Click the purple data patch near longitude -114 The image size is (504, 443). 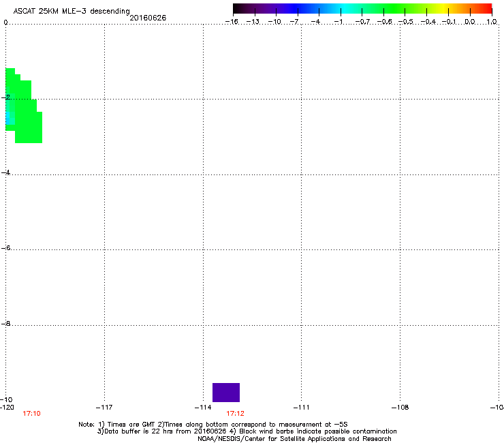coord(226,392)
